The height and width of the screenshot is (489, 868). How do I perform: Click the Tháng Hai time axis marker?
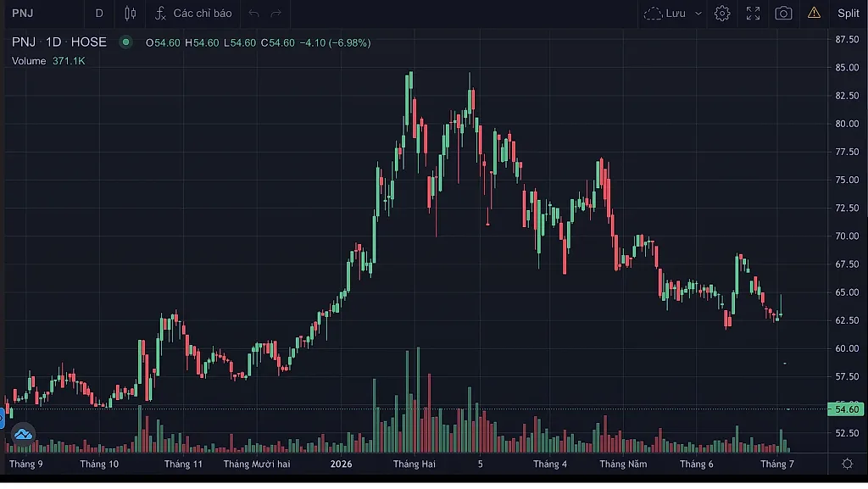point(414,464)
